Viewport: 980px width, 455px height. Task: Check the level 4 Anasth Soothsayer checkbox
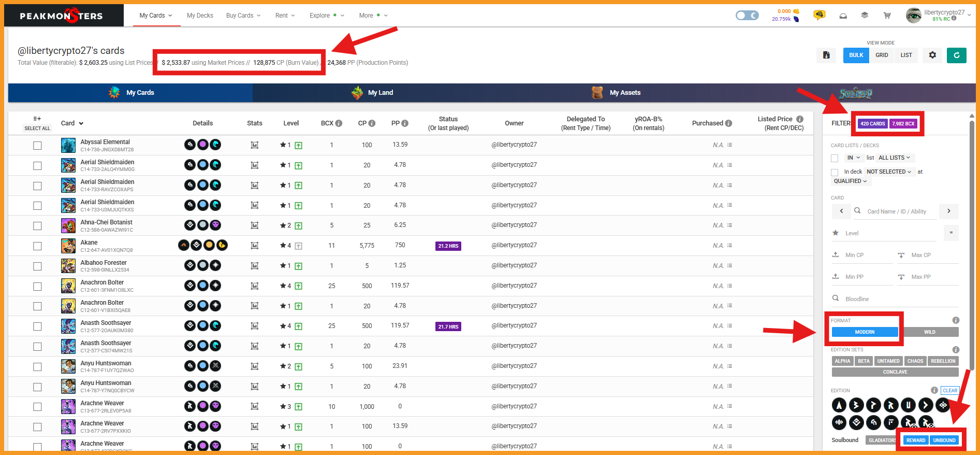tap(37, 326)
